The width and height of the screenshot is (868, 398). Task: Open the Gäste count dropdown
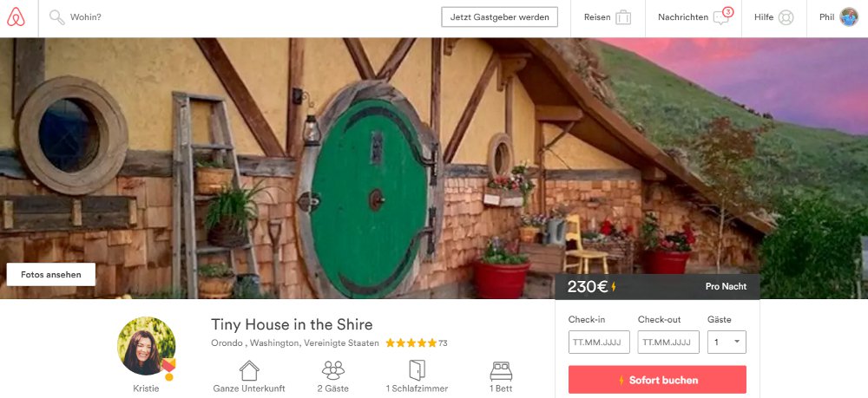pos(727,343)
